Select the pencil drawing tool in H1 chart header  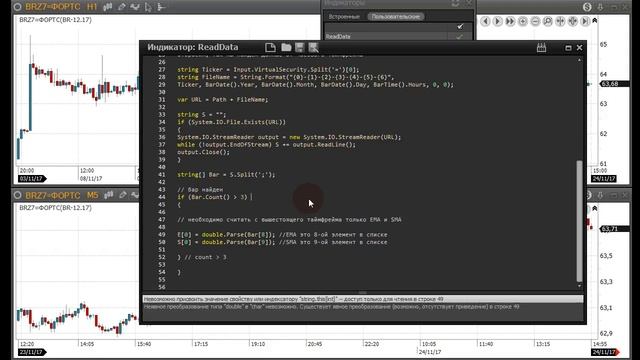[x=122, y=7]
